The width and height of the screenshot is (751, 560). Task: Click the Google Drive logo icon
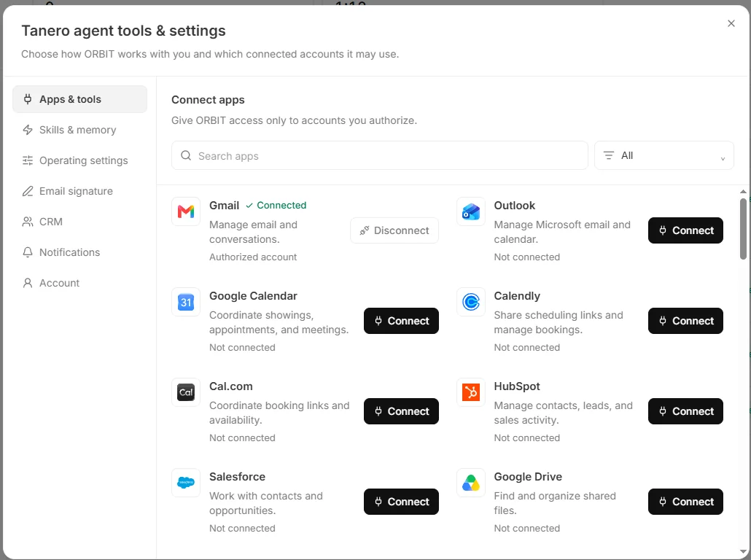(471, 483)
